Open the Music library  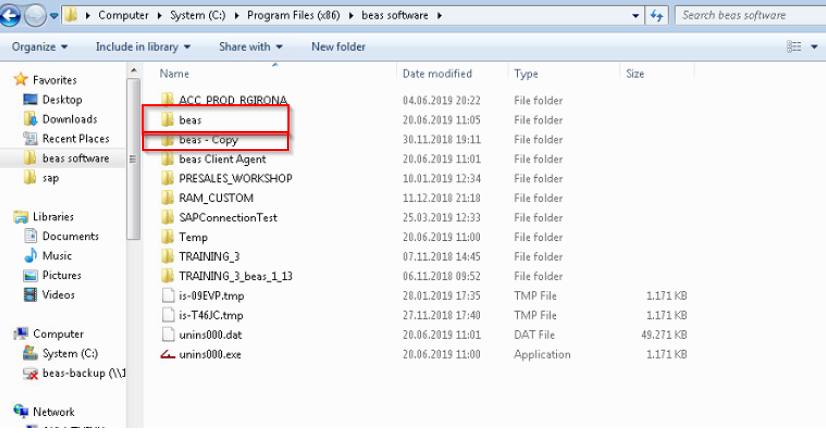pyautogui.click(x=57, y=255)
